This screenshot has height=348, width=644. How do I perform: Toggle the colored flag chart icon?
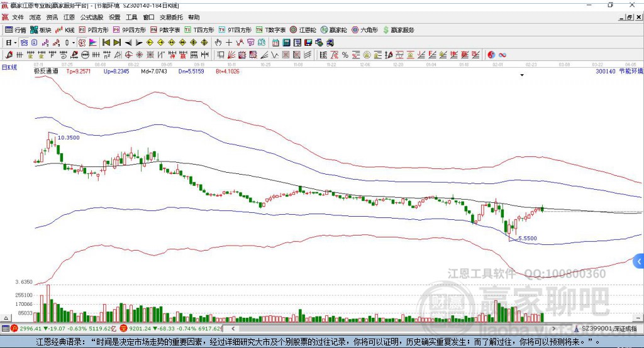[93, 43]
